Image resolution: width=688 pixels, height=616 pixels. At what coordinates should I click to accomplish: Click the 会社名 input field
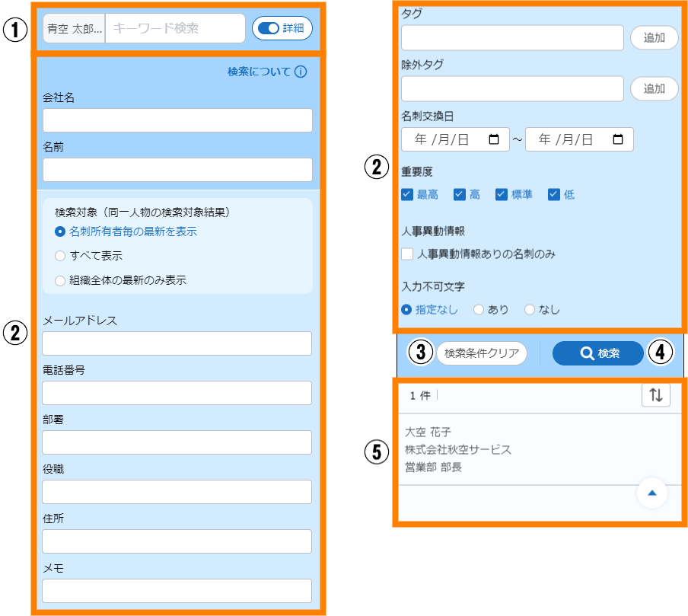177,120
